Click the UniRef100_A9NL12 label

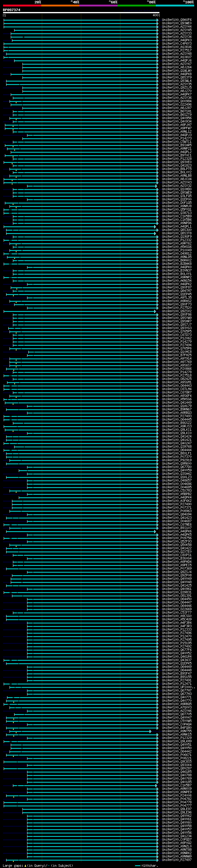[177, 131]
